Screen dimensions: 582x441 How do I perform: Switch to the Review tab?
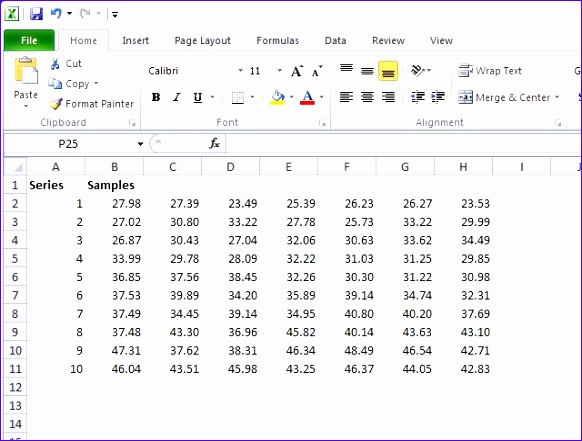388,40
